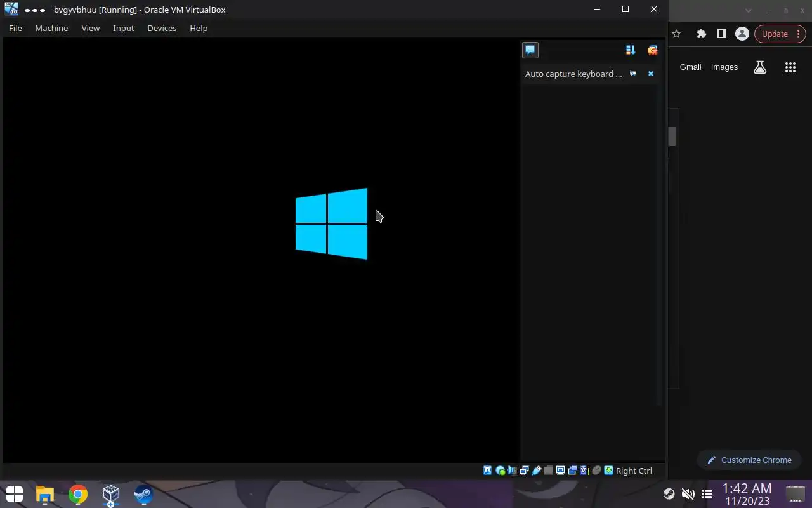Open network adapters indicator

point(525,471)
